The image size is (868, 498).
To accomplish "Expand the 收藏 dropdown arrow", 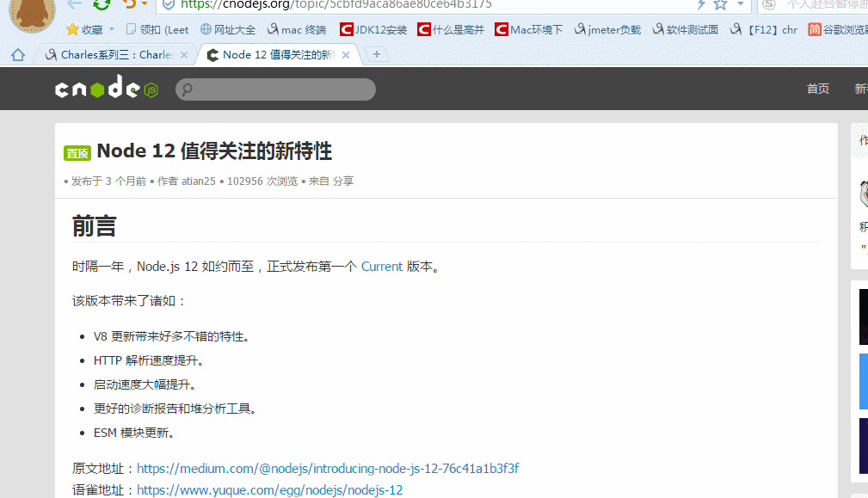I will 112,29.
